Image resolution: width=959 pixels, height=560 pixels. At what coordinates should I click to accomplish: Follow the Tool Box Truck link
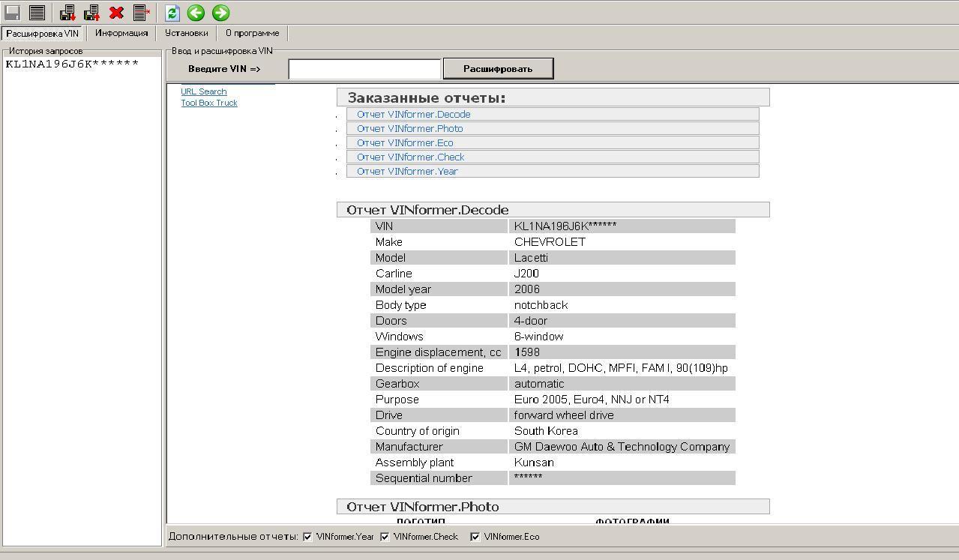pyautogui.click(x=208, y=103)
